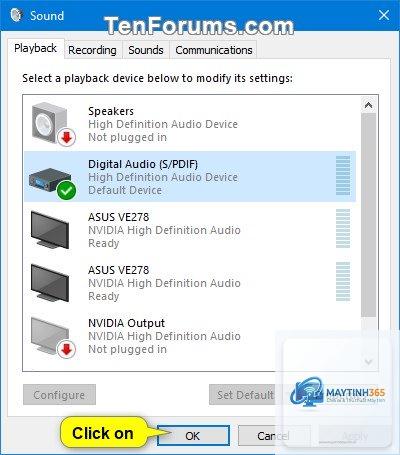Click the Sound window speaker icon
Screen dimensions: 400x455
coord(16,15)
